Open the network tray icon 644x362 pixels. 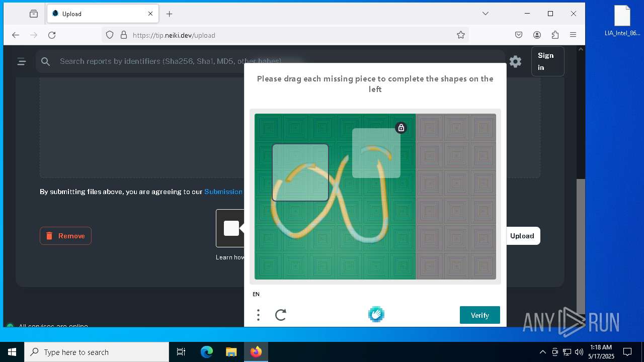567,352
